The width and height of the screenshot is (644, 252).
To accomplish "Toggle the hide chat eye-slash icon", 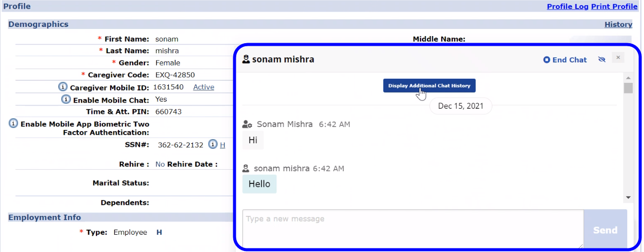I will tap(602, 59).
